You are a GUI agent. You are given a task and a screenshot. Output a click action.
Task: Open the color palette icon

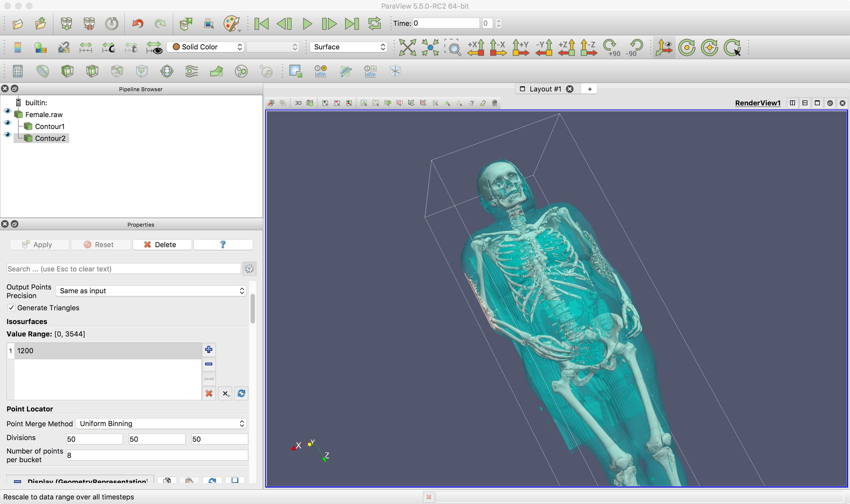click(232, 24)
